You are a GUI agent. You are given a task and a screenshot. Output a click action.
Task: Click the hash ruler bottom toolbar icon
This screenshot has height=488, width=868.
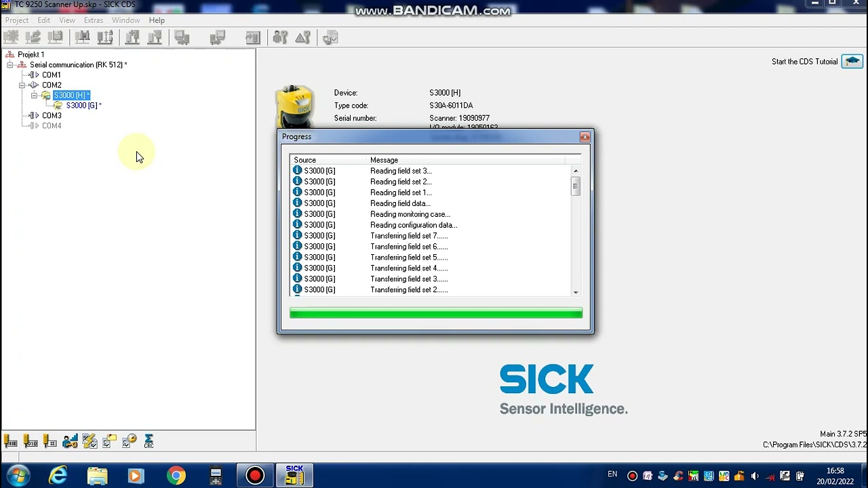tap(50, 441)
